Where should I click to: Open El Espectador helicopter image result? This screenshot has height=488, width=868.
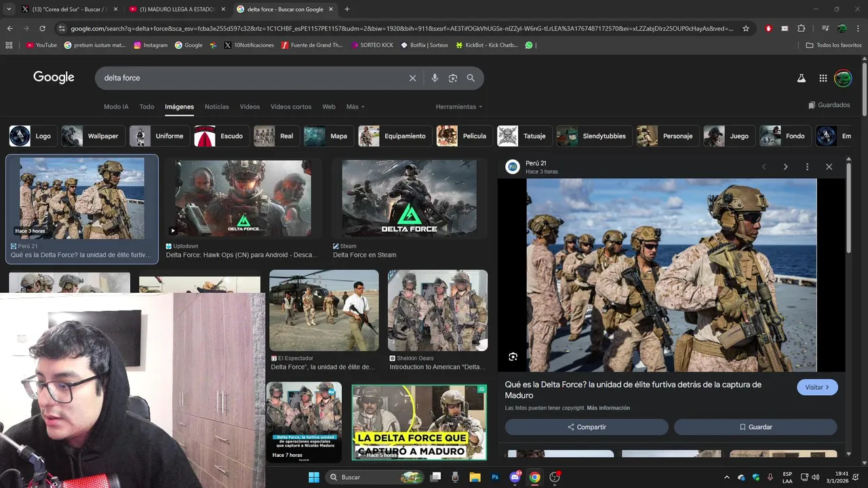(323, 310)
